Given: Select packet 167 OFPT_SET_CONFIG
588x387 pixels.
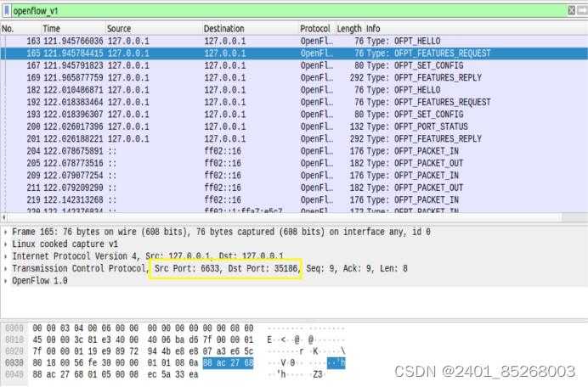Looking at the screenshot, I should 294,65.
